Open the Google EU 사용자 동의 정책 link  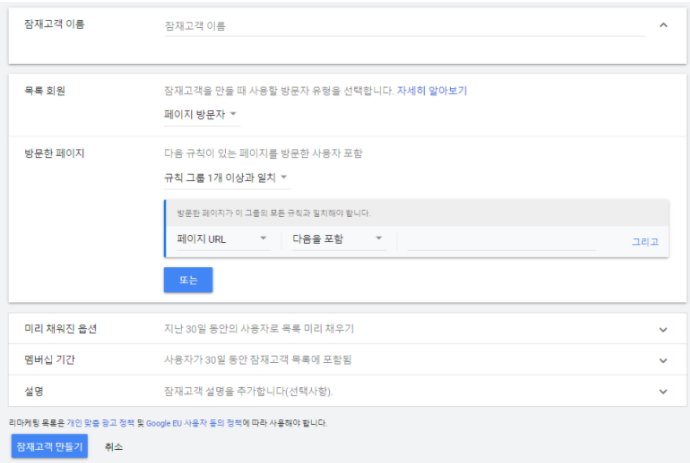pos(194,423)
